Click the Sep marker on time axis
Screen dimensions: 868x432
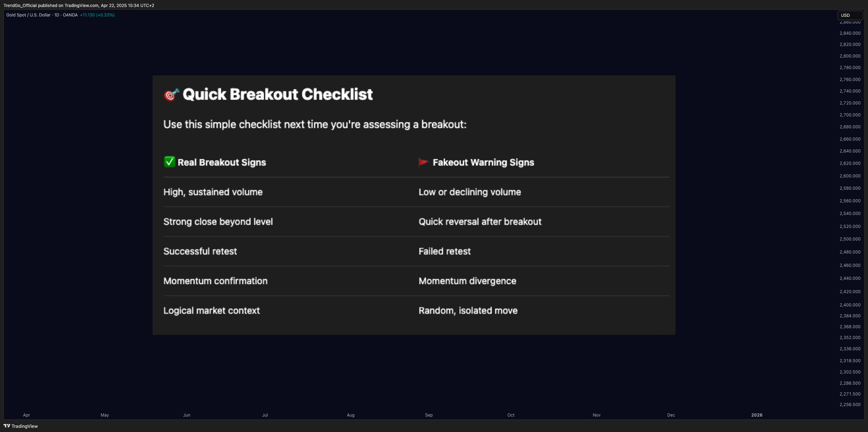pos(429,415)
